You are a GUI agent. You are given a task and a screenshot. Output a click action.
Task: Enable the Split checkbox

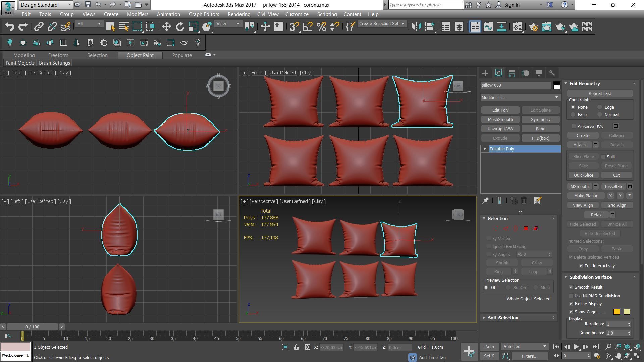click(603, 157)
